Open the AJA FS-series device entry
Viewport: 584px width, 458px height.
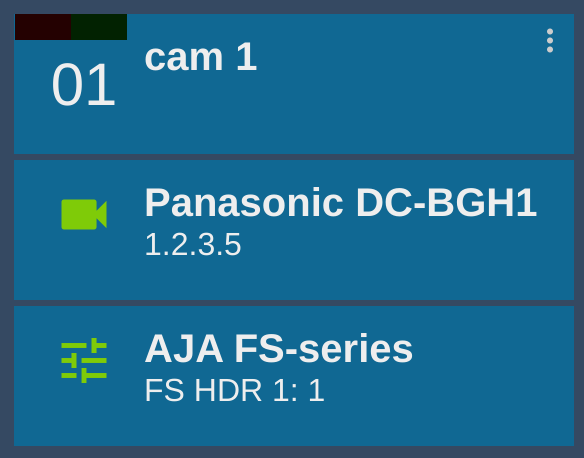(294, 376)
